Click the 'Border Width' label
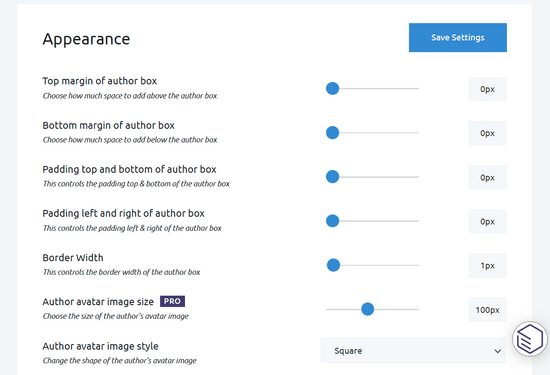 pyautogui.click(x=73, y=258)
